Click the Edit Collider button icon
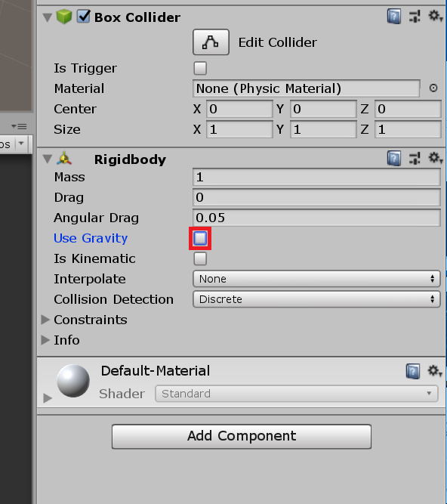The image size is (447, 504). (x=211, y=42)
